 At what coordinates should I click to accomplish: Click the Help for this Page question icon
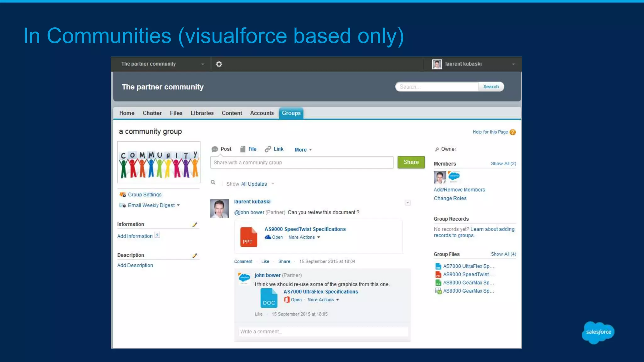[x=513, y=132]
